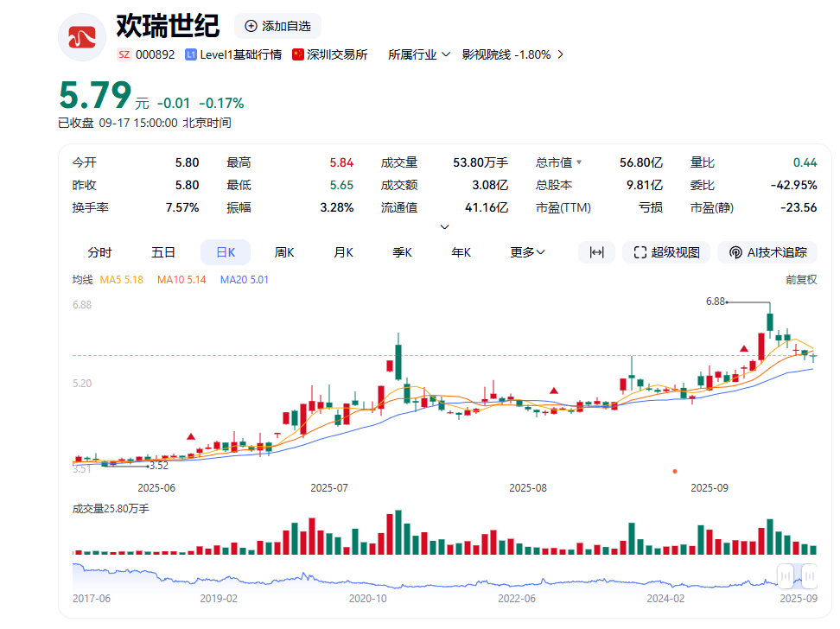Add stock via 添加自选 button

(x=277, y=26)
